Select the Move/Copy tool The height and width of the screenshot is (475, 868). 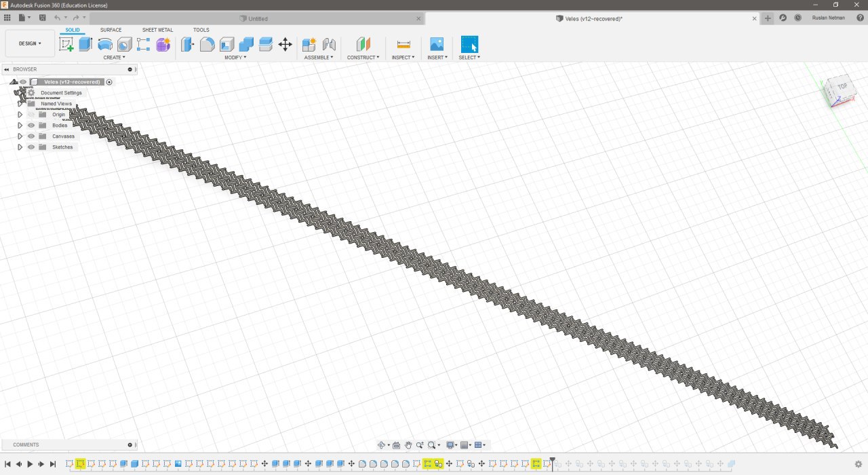pyautogui.click(x=285, y=45)
